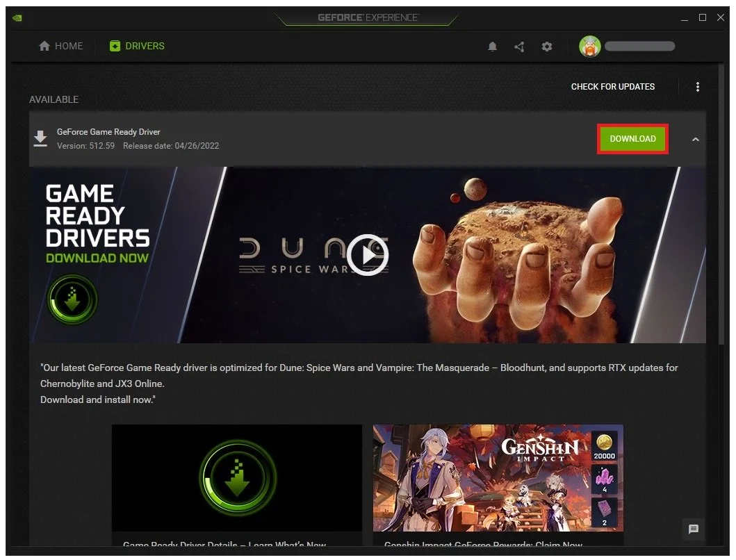
Task: Switch to the Drivers tab
Action: (137, 46)
